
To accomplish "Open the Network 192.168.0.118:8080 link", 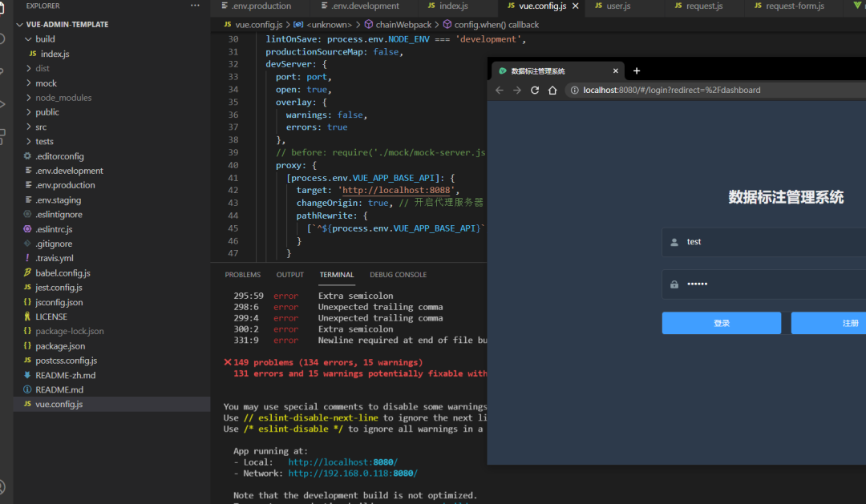I will (x=353, y=473).
